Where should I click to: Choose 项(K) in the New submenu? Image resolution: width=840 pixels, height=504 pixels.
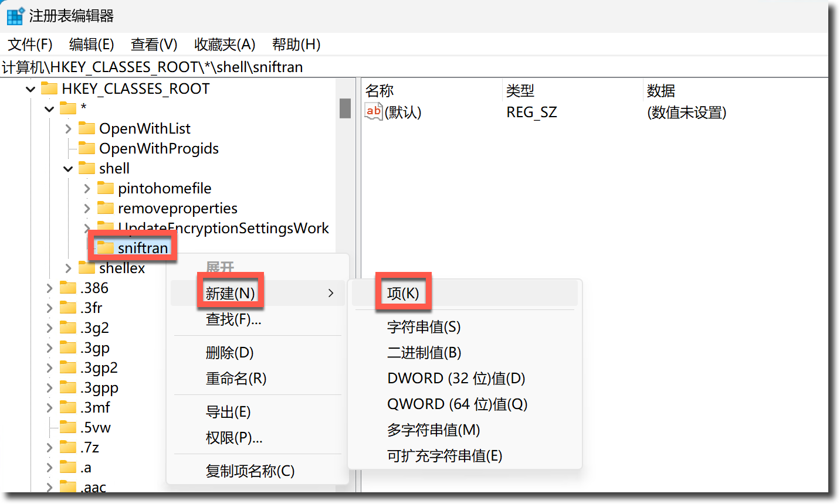coord(403,293)
